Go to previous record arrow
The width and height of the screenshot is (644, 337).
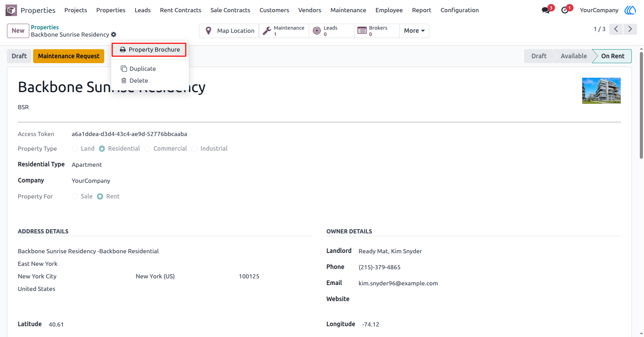[616, 29]
